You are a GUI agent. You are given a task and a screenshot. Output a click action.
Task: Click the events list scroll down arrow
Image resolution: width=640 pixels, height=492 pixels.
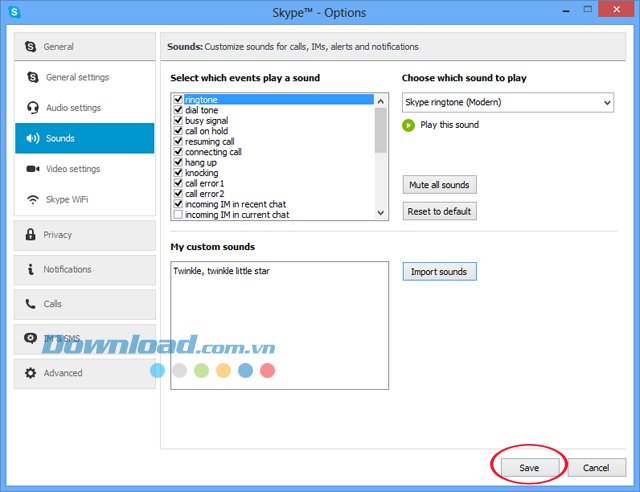pos(380,213)
